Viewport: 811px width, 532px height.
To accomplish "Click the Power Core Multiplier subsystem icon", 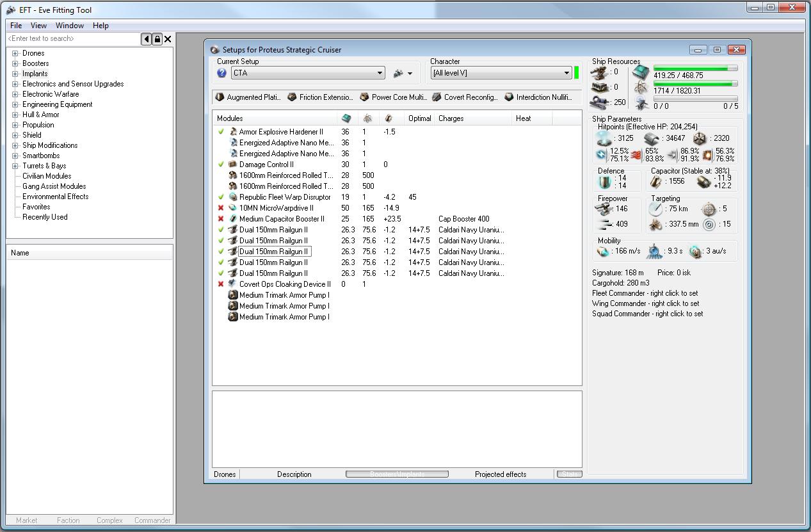I will coord(364,97).
